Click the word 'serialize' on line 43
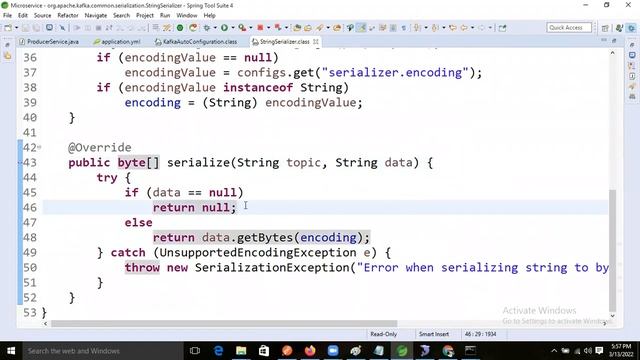 coord(198,162)
